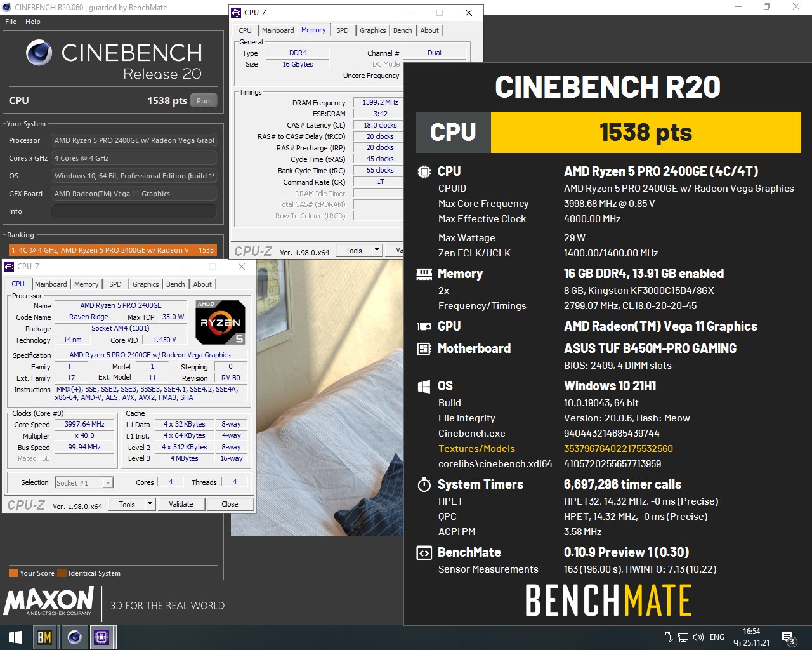The width and height of the screenshot is (812, 650).
Task: Open About tab in the CPU-Z Memory window
Action: [x=429, y=30]
